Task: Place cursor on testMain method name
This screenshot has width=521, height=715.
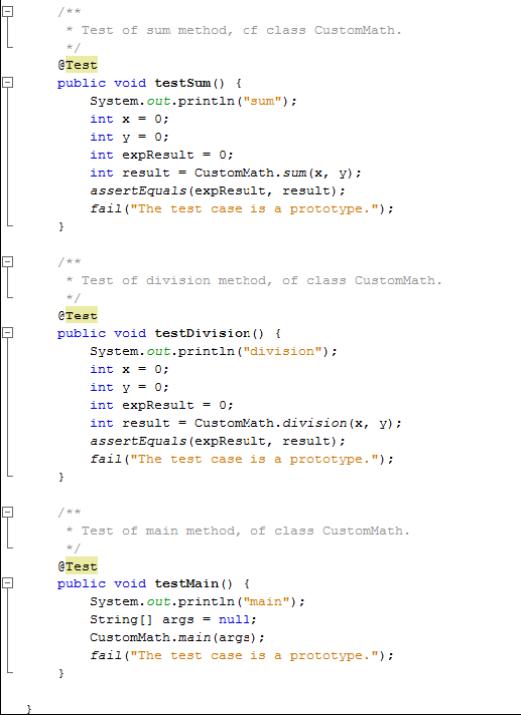Action: click(186, 584)
